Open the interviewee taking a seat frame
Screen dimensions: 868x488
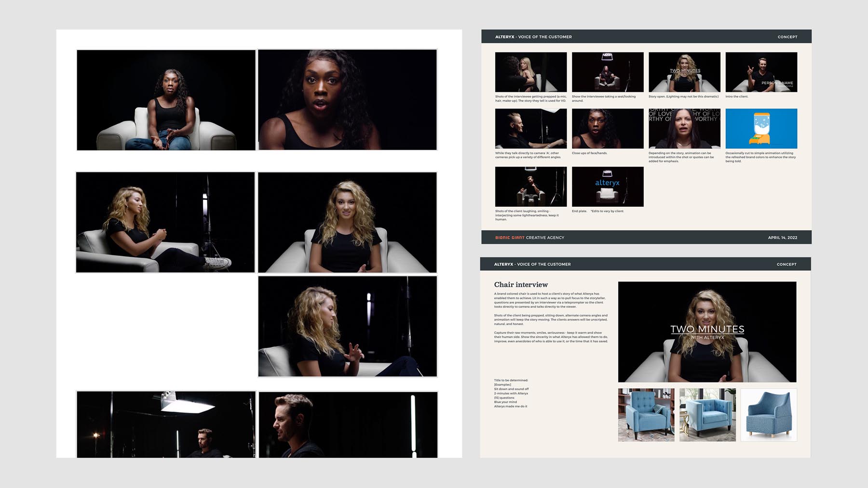point(608,72)
